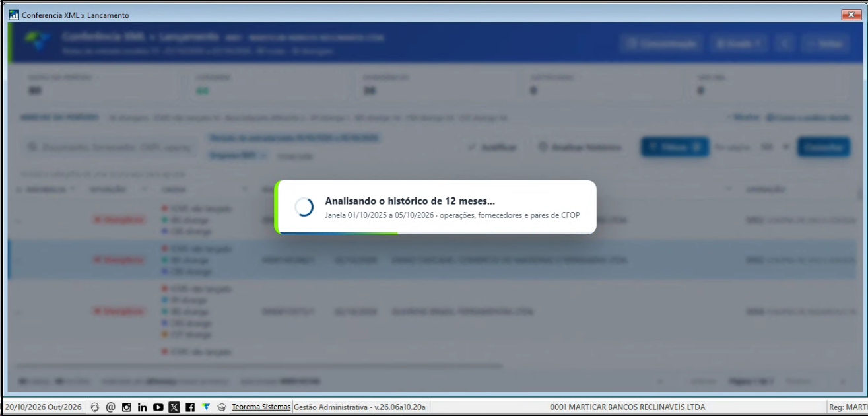Screen dimensions: 868x416
Task: Click "Analisando o histórico de 12 meses..." text
Action: coord(410,201)
